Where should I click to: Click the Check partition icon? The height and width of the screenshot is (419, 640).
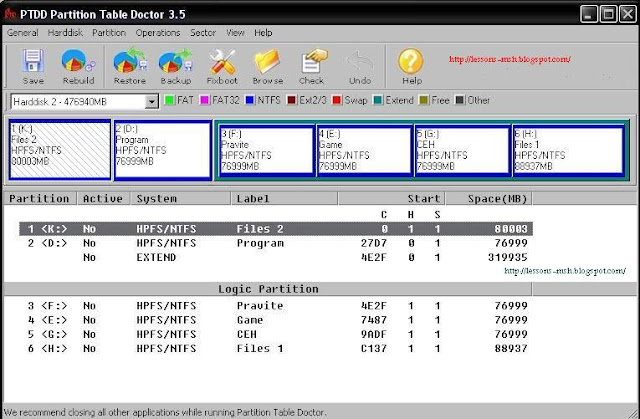313,61
